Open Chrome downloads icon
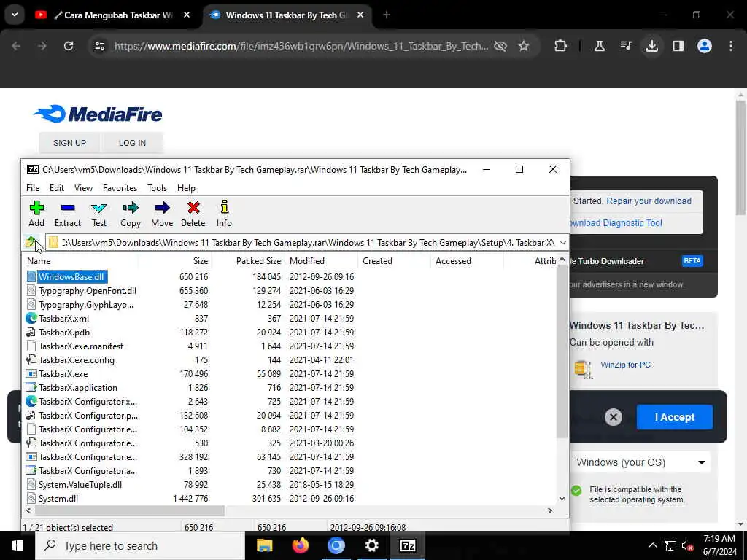This screenshot has width=747, height=560. [x=651, y=46]
